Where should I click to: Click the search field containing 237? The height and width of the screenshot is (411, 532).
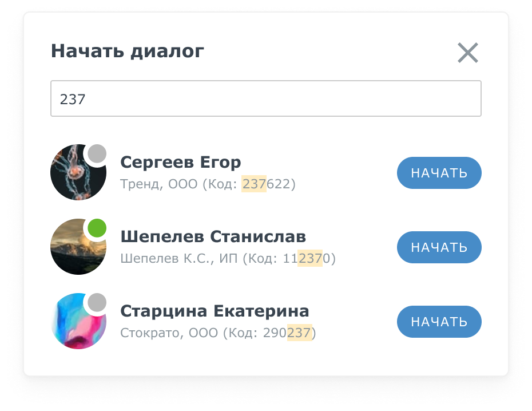click(265, 98)
